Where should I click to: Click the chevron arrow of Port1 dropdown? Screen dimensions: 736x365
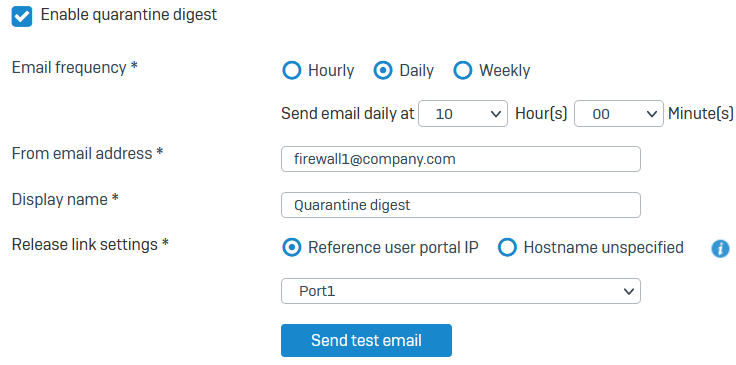pyautogui.click(x=629, y=291)
